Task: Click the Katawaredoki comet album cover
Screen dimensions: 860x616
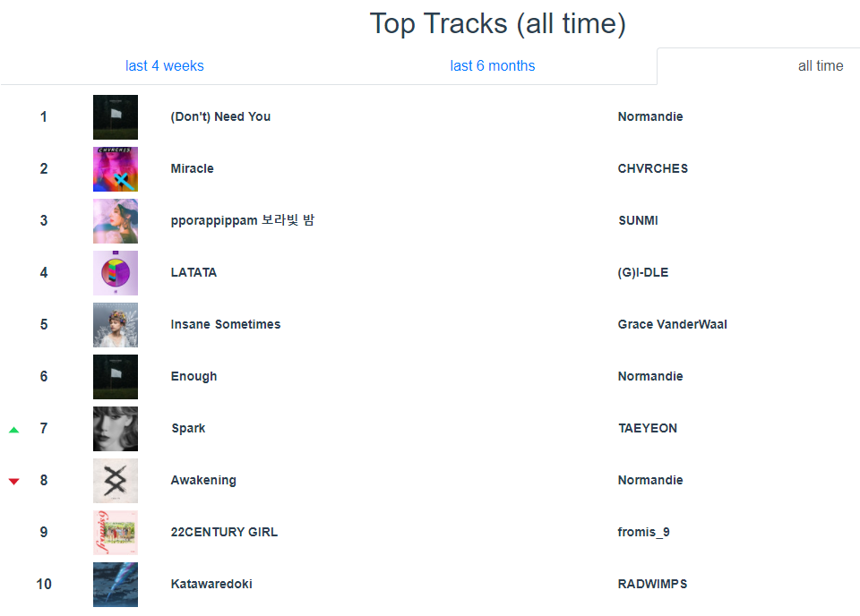Action: coord(116,585)
